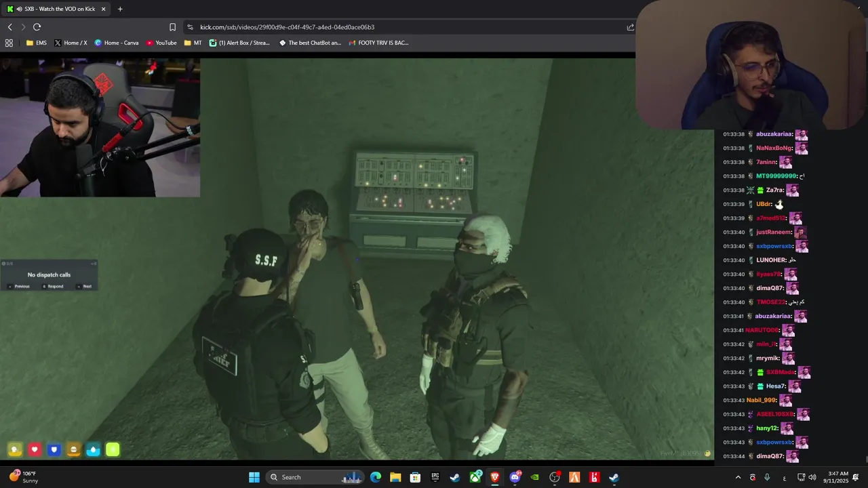
Task: Open the apps grid in bookmarks bar
Action: 9,43
